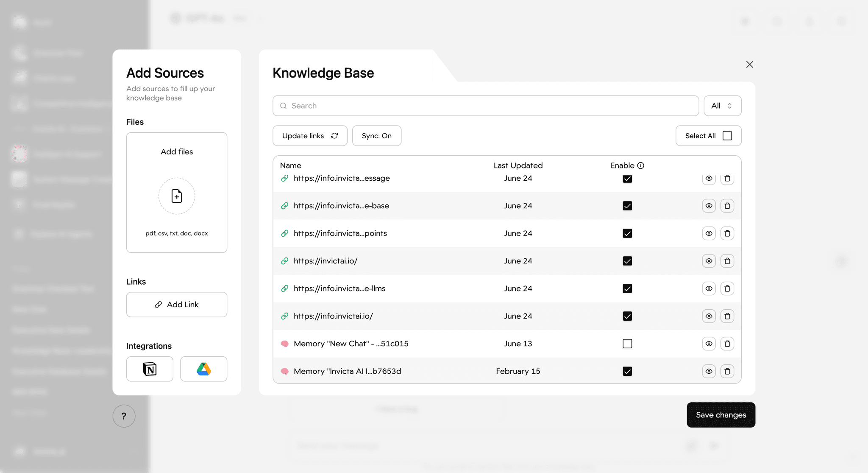Screen dimensions: 868x473
Task: Toggle the Sync: On button
Action: 376,136
